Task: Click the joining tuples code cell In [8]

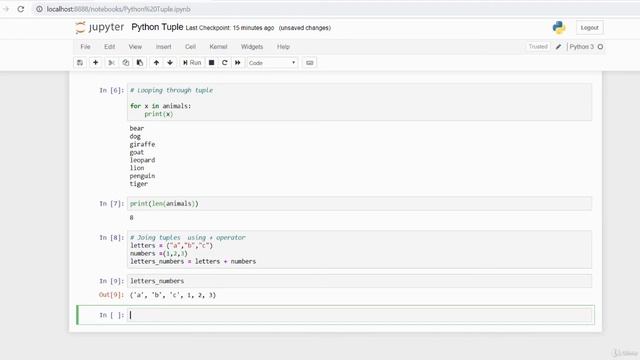Action: point(359,249)
